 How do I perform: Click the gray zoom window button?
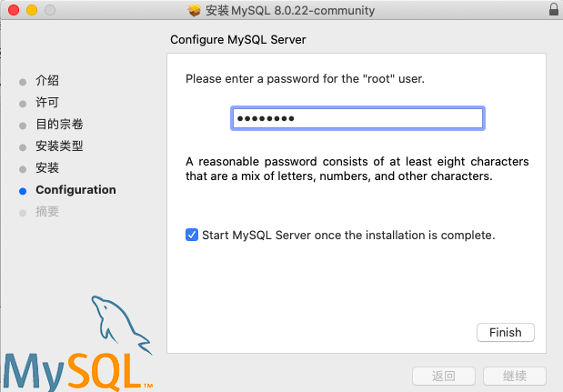tap(48, 10)
